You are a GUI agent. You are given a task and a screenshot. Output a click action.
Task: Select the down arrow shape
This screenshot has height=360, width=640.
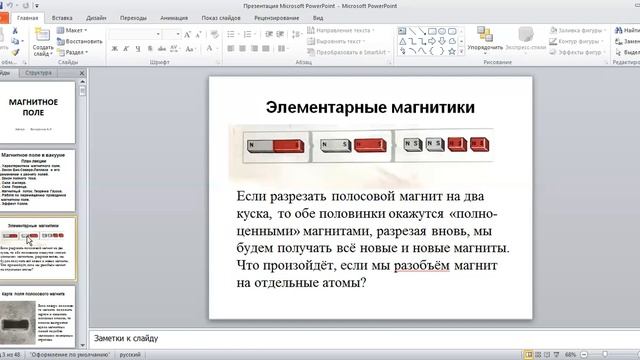[x=442, y=41]
